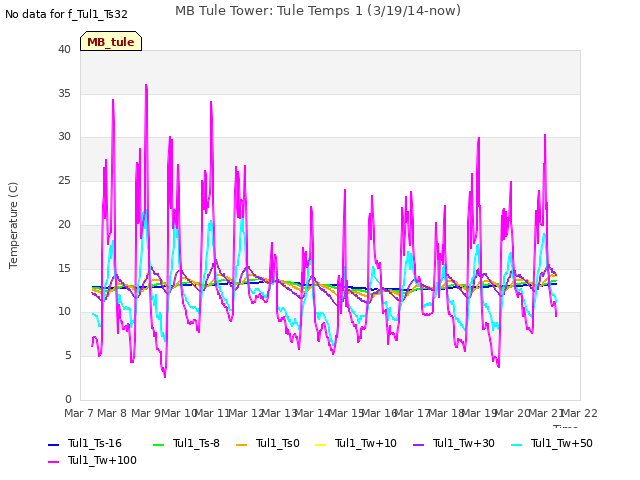Click the magenta Tul1_Tw+100 legend swatch
Viewport: 640px width, 480px height.
coord(53,462)
